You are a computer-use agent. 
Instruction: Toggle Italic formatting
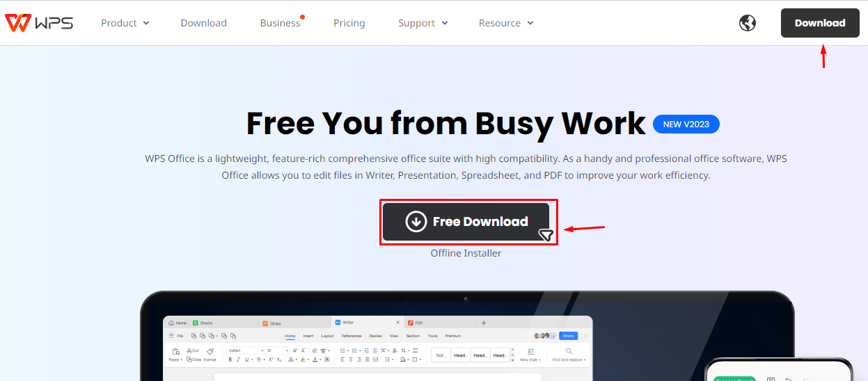click(239, 359)
